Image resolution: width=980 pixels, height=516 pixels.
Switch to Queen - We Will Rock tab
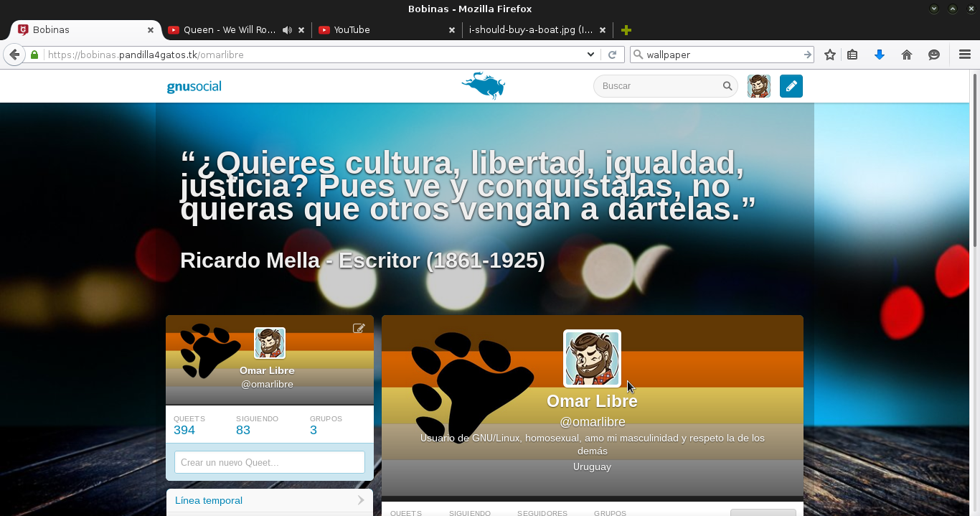[230, 30]
